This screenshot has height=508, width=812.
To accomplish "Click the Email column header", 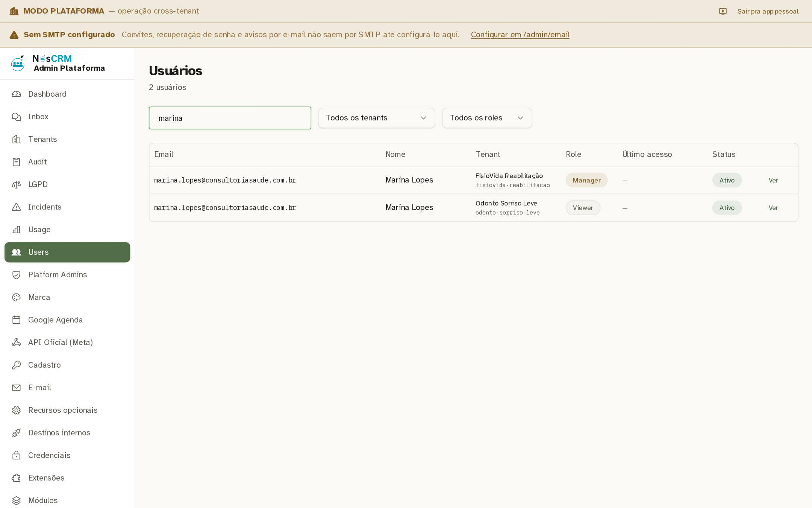I will coord(164,154).
